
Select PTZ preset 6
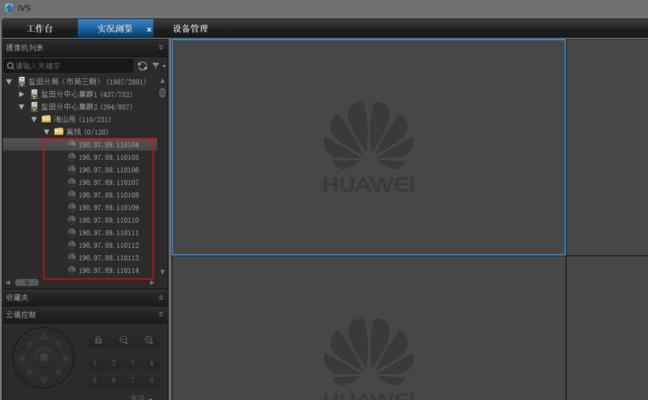pos(114,380)
